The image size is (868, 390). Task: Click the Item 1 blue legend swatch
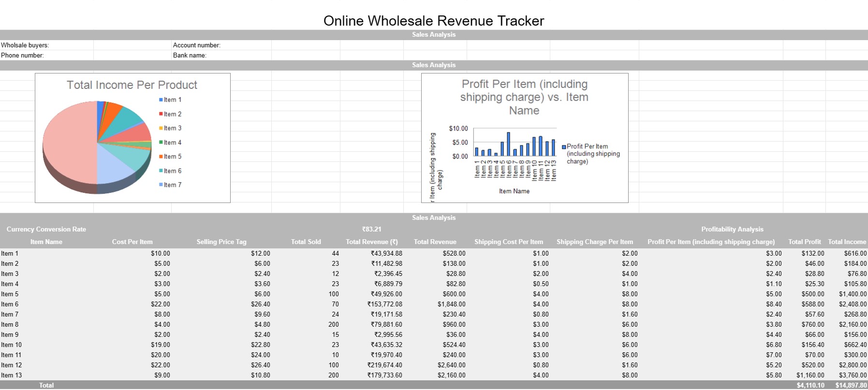[x=161, y=100]
